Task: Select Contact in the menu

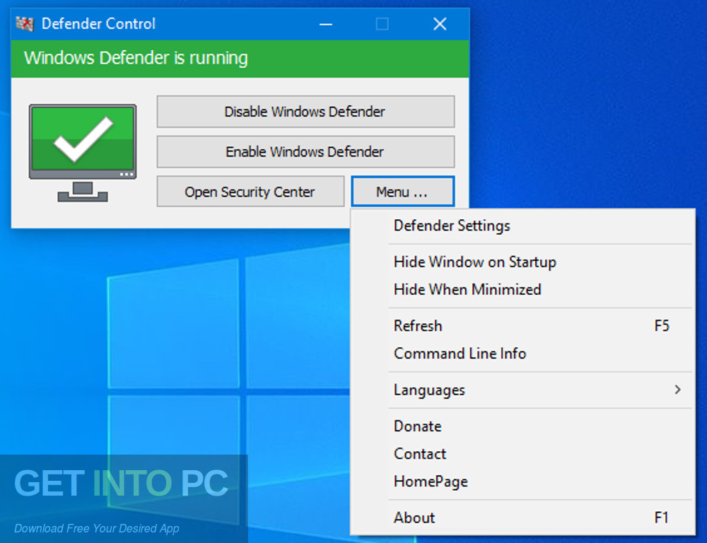Action: pos(523,454)
